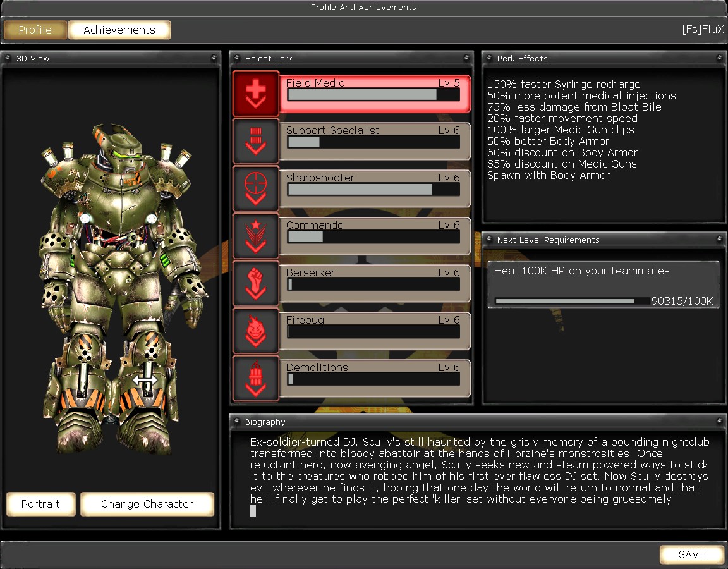The image size is (728, 569).
Task: Select the Firebug Lv 6 perk row
Action: tap(375, 331)
